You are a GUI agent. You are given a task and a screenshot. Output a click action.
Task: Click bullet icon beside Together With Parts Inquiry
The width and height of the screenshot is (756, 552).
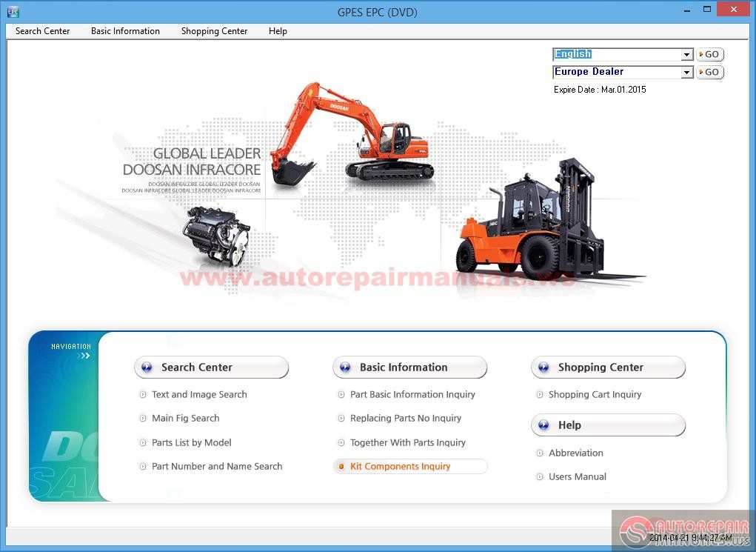tap(341, 442)
